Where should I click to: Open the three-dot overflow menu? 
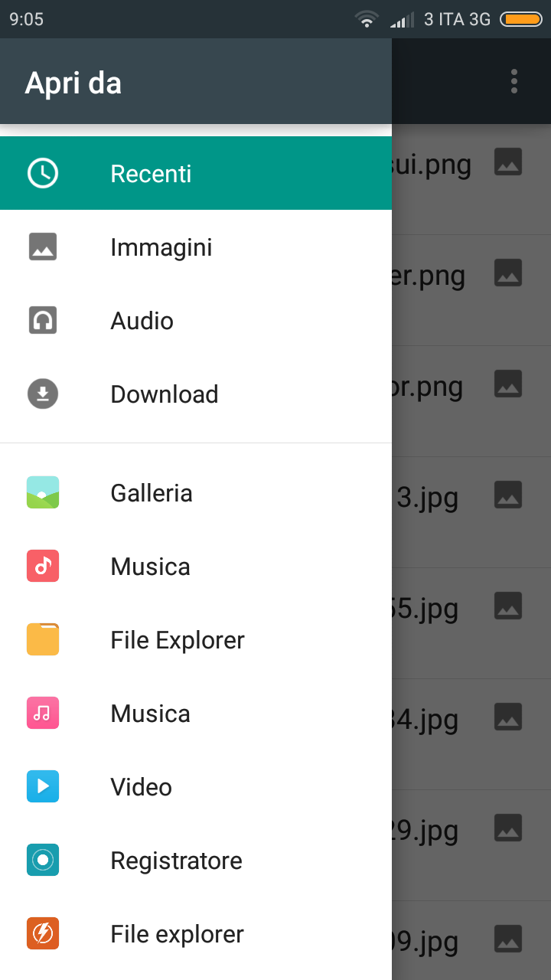[514, 81]
